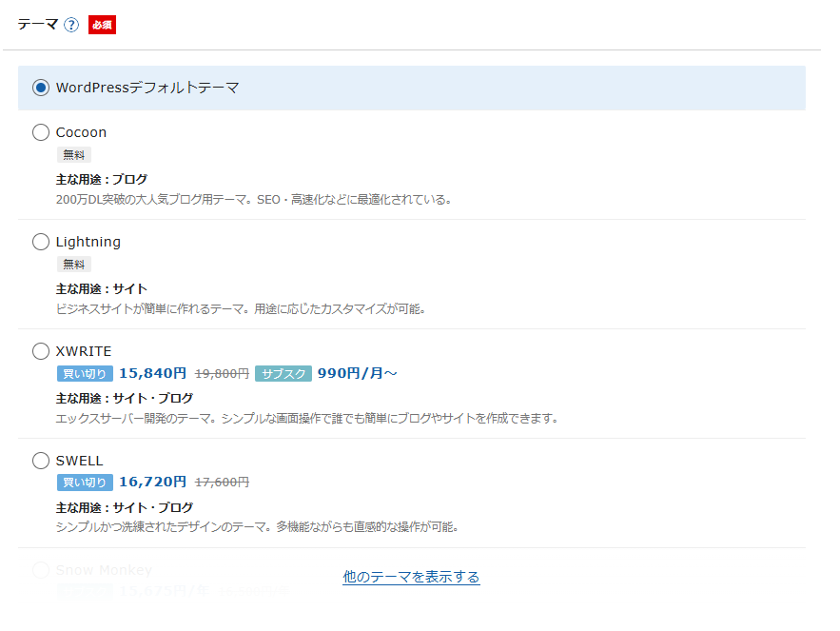Expand list via 他のテーマを表示する link

(411, 577)
